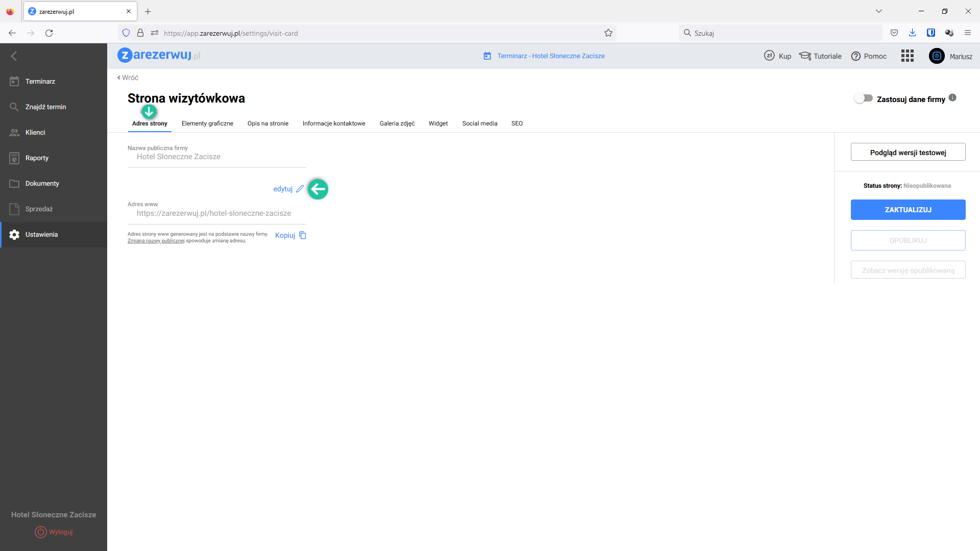Toggle Zastosuj dane firmy switch
The image size is (980, 551).
tap(864, 98)
